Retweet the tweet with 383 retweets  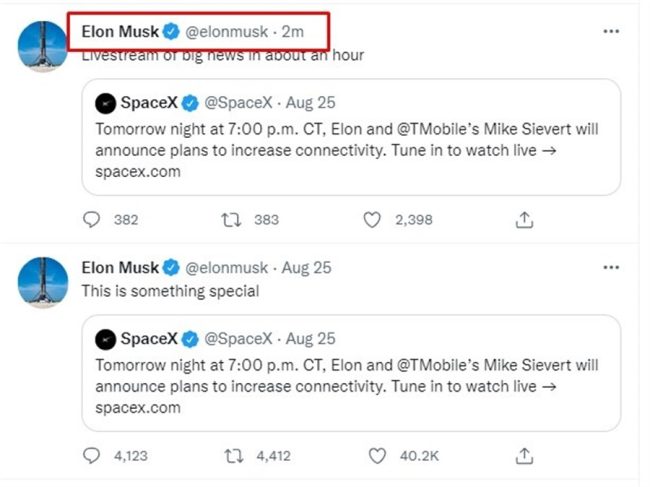tap(231, 220)
